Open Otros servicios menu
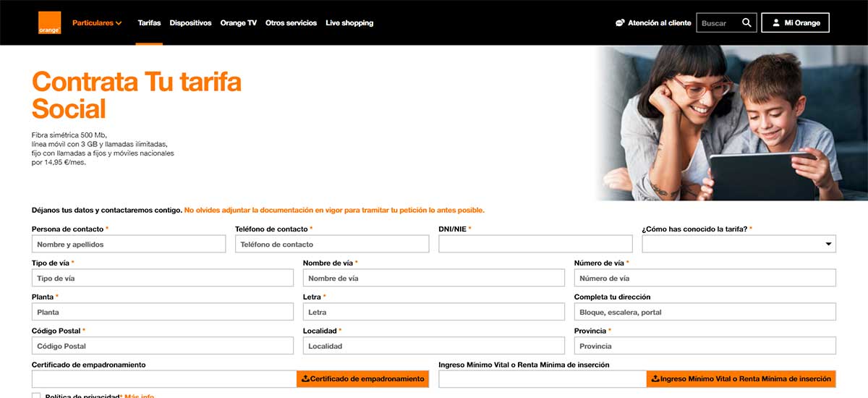868x398 pixels. [291, 23]
